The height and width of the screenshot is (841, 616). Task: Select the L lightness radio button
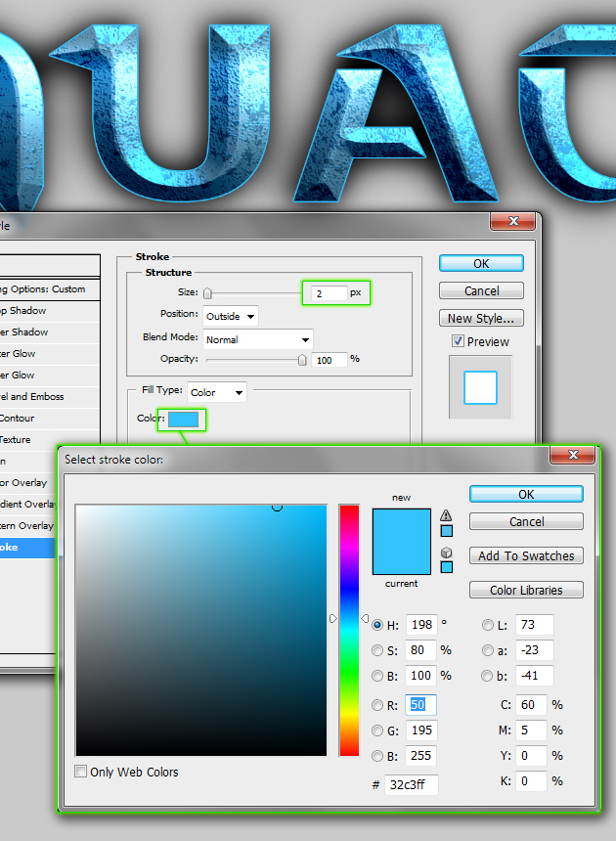(x=488, y=625)
